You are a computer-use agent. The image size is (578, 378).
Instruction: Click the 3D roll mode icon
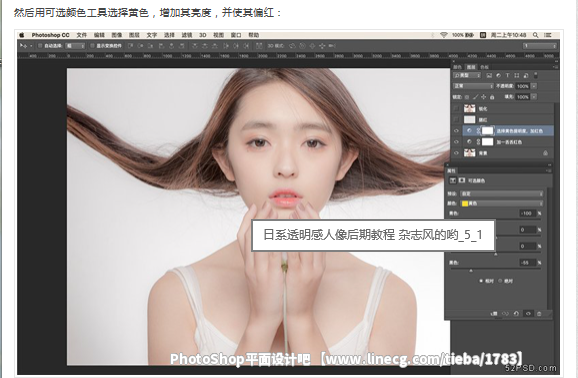tap(302, 46)
